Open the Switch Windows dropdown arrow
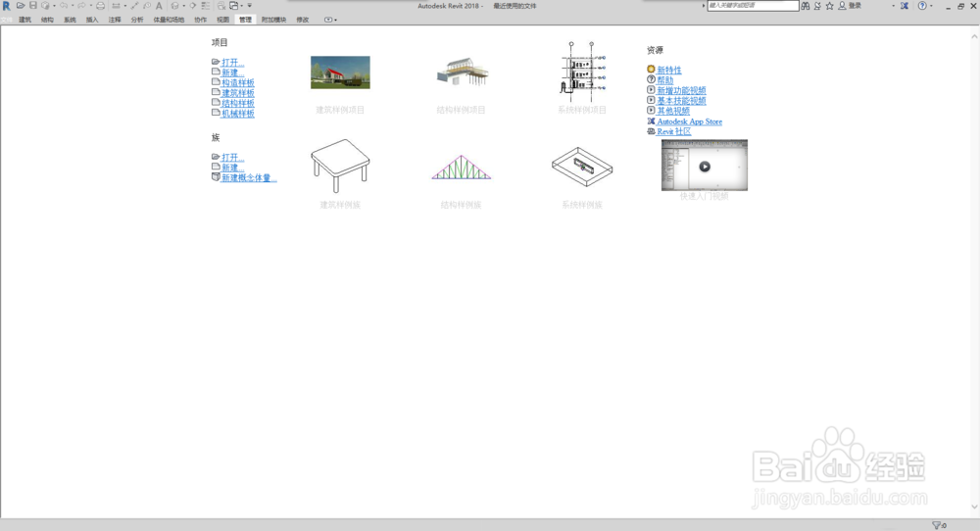This screenshot has height=531, width=980. (242, 6)
